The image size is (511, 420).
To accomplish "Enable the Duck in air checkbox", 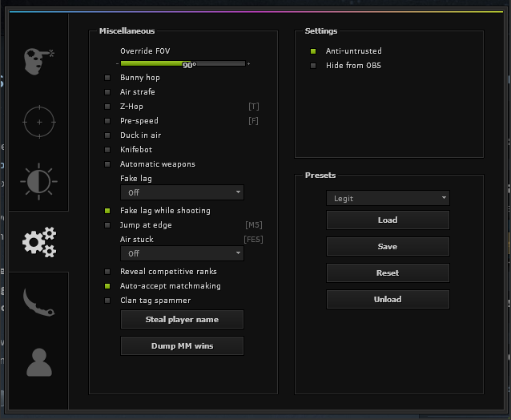I will [x=107, y=135].
